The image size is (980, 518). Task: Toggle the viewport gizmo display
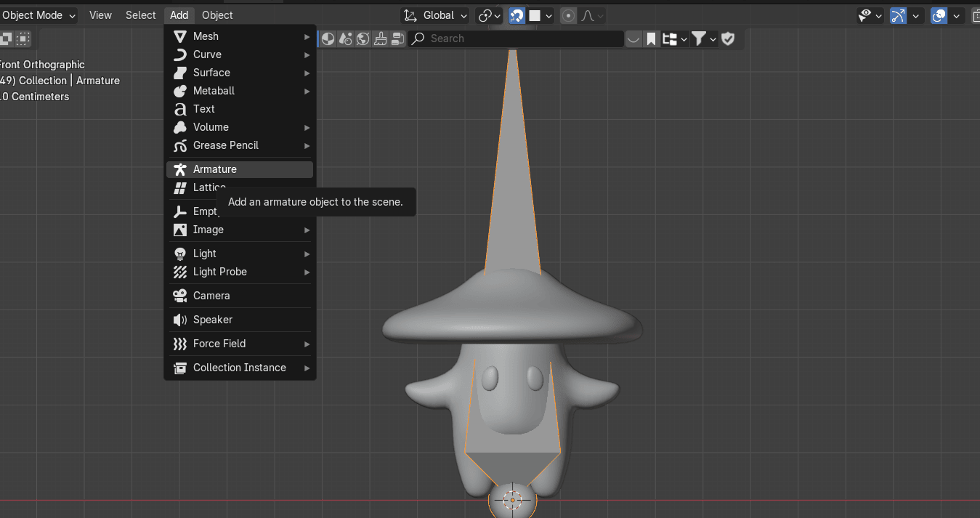[899, 15]
